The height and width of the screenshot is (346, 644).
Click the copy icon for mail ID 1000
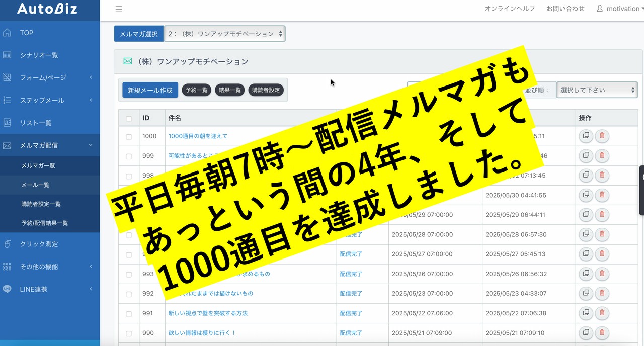pos(586,136)
